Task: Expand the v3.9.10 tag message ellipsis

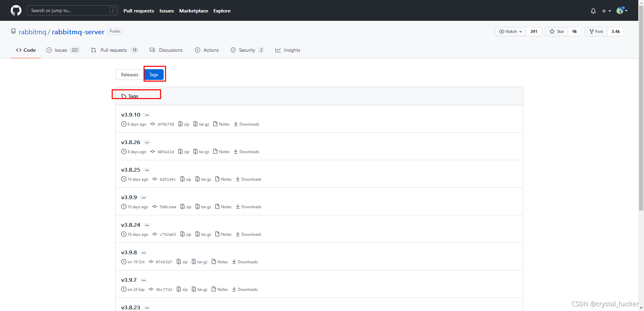Action: pos(147,115)
